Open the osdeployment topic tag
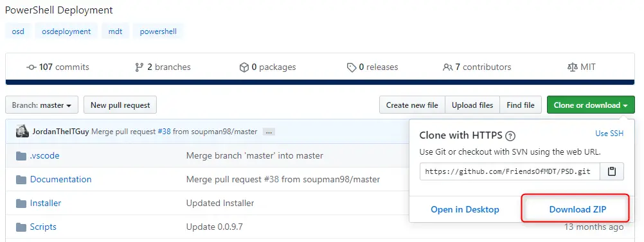 (x=66, y=31)
